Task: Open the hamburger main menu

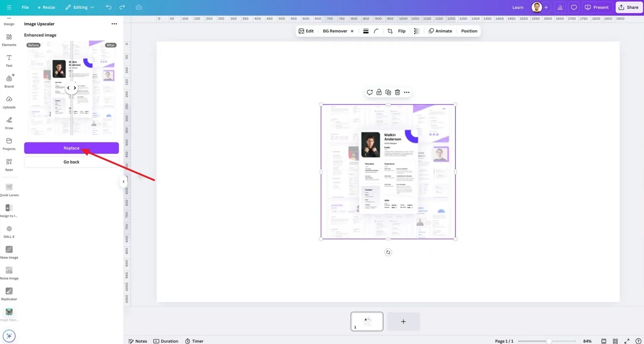Action: tap(9, 7)
